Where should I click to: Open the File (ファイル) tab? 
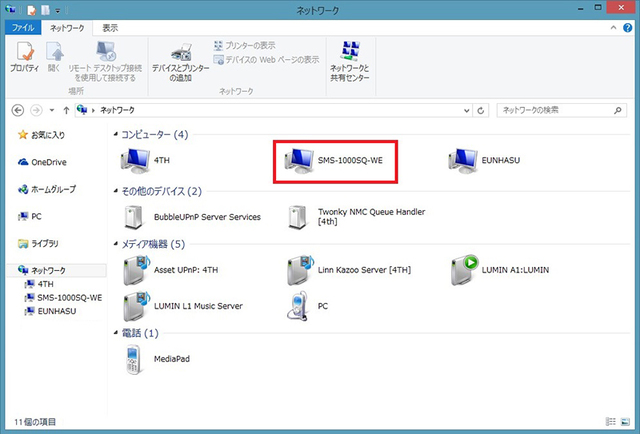23,28
